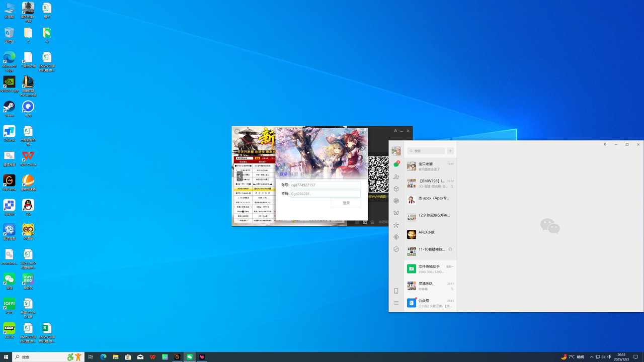Open the WeChat Contacts sidebar icon
This screenshot has height=362, width=644.
point(396,176)
